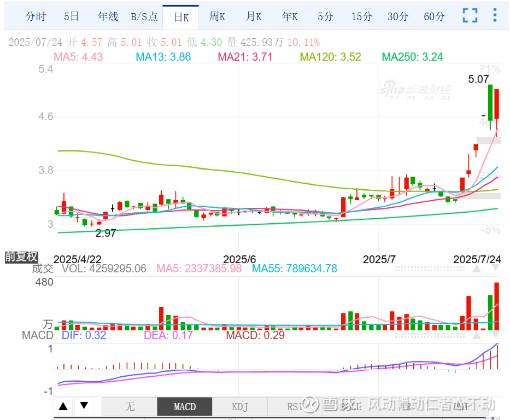Click the tall green candlestick below 5.07

pos(490,103)
